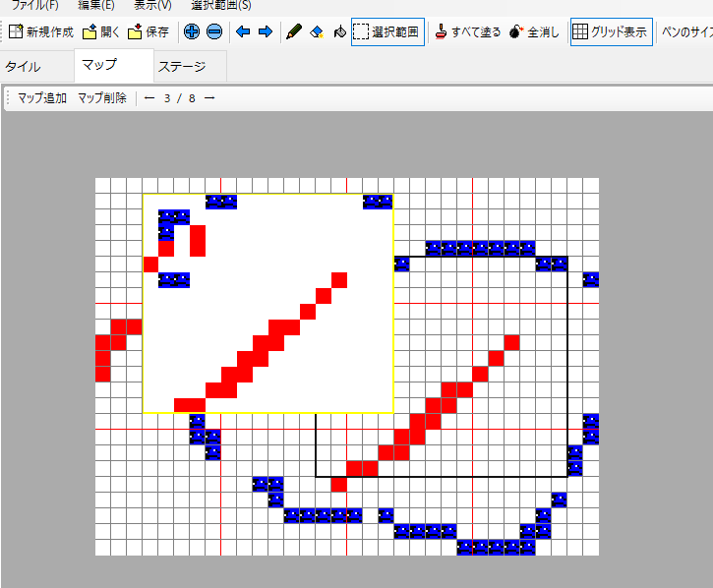Screen dimensions: 713x588
Task: Select the Eraser tool
Action: click(317, 31)
